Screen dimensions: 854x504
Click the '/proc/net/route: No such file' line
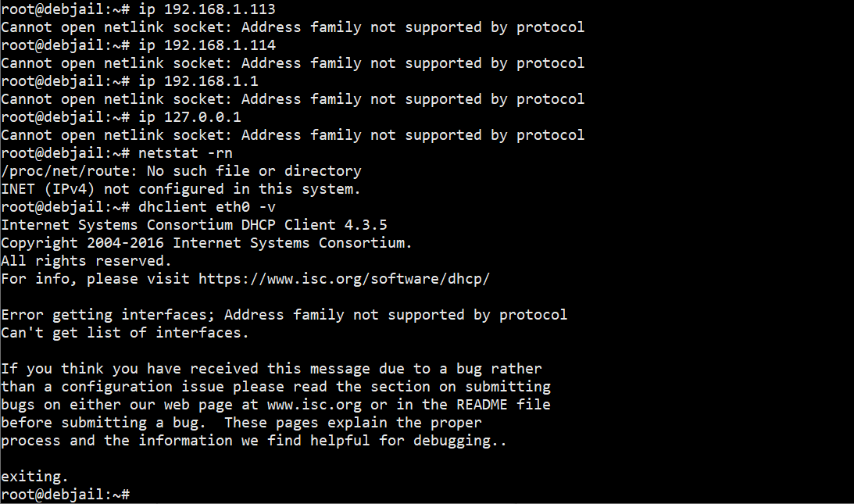pos(181,171)
